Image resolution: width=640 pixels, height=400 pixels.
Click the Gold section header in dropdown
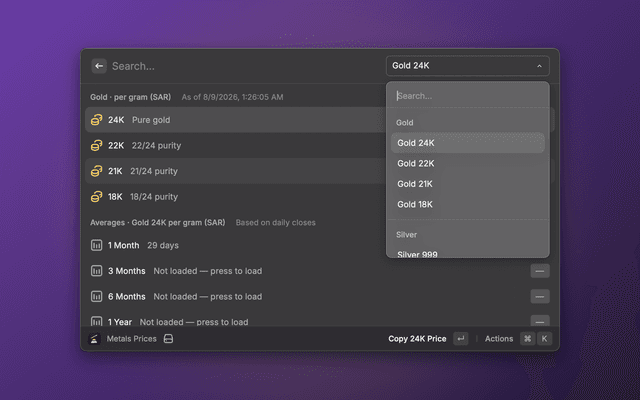[x=404, y=122]
